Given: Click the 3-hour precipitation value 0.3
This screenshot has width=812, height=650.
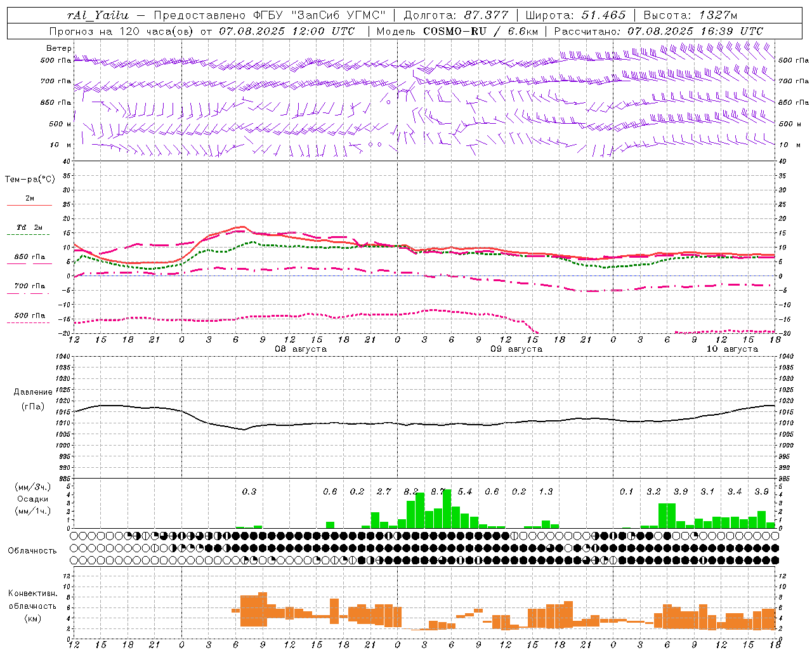Looking at the screenshot, I should (x=249, y=491).
